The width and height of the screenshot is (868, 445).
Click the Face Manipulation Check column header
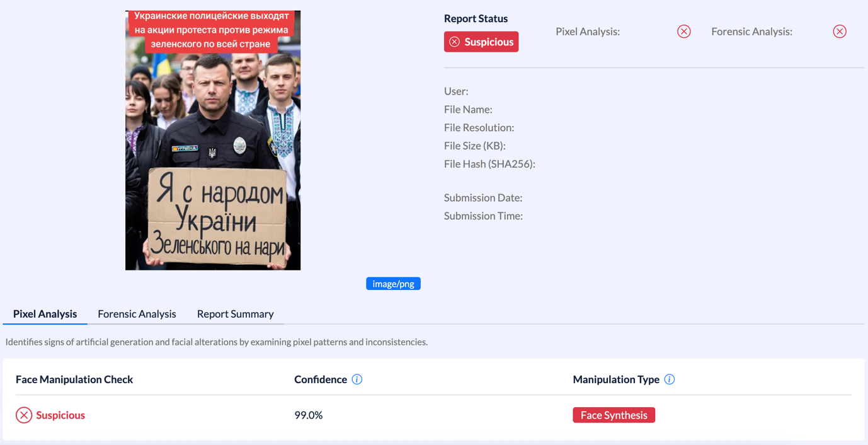click(74, 379)
